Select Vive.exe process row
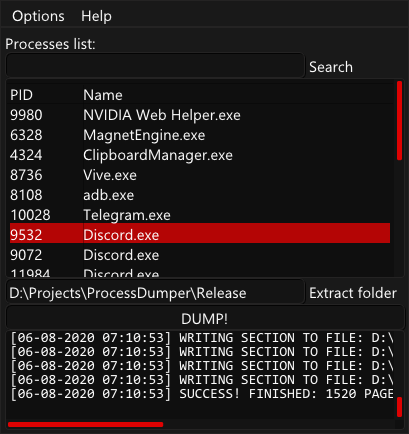The width and height of the screenshot is (409, 434). click(x=200, y=175)
